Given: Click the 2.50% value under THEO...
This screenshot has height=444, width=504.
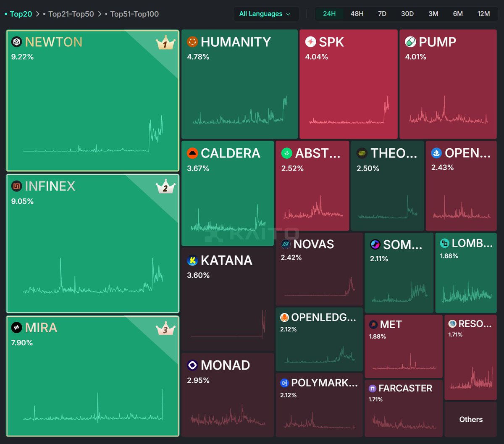Looking at the screenshot, I should (x=368, y=168).
